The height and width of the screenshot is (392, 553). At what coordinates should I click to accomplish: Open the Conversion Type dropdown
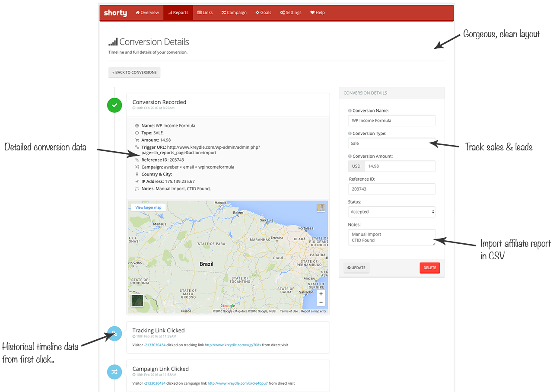point(392,143)
